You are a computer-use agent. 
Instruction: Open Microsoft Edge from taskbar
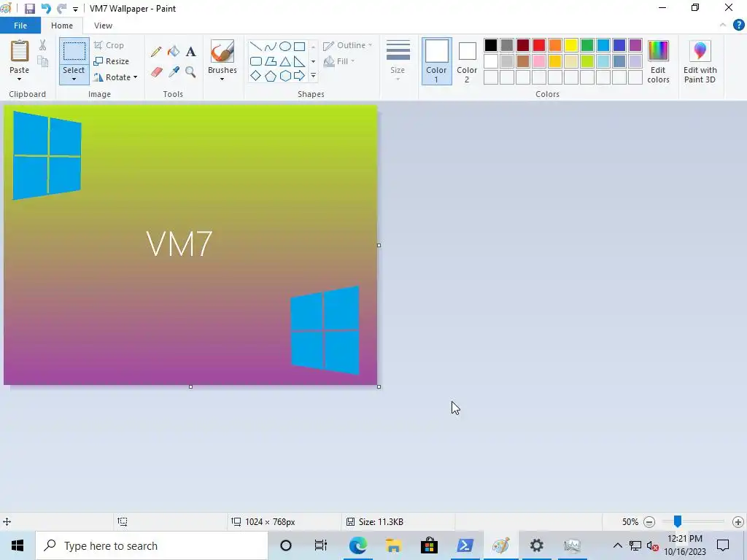click(x=357, y=545)
